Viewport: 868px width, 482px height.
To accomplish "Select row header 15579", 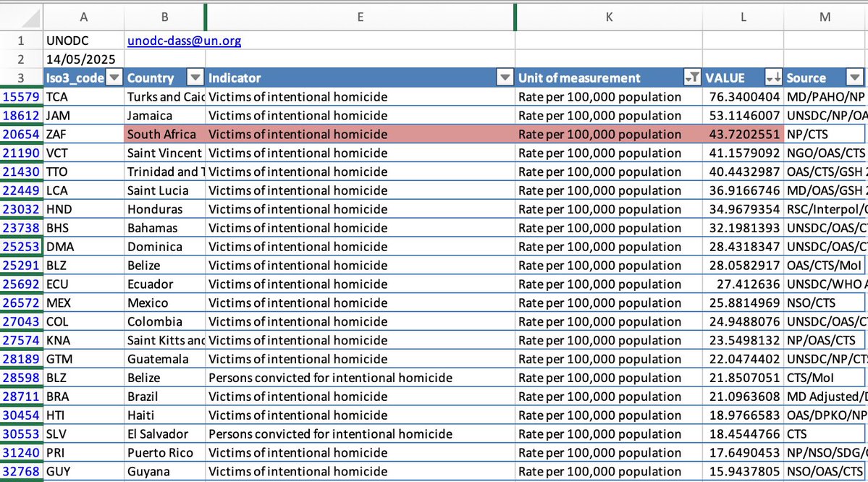I will [21, 97].
